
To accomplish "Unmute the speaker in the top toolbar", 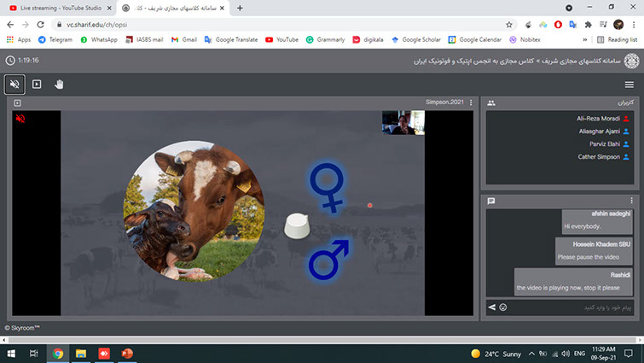I will 15,85.
